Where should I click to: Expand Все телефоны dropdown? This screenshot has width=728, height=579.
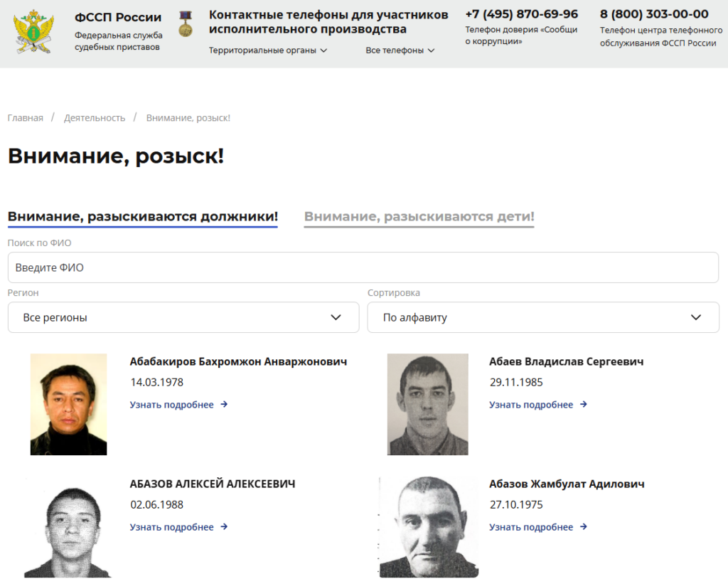(400, 51)
